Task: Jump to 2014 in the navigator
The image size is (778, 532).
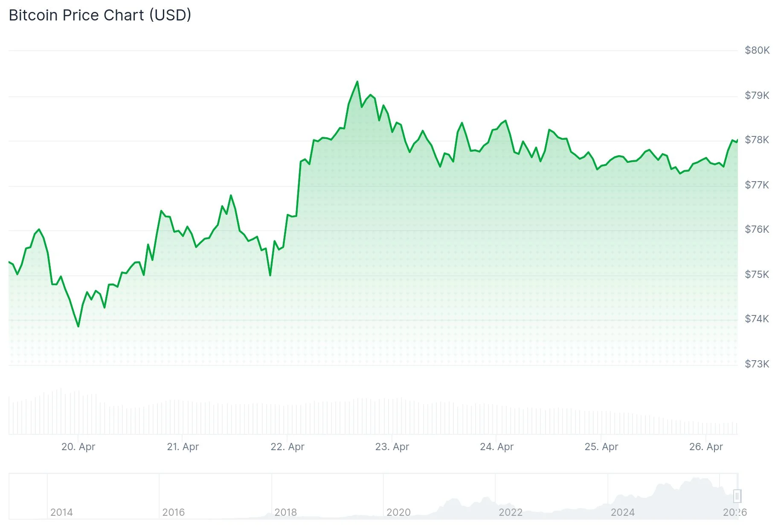Action: click(61, 512)
